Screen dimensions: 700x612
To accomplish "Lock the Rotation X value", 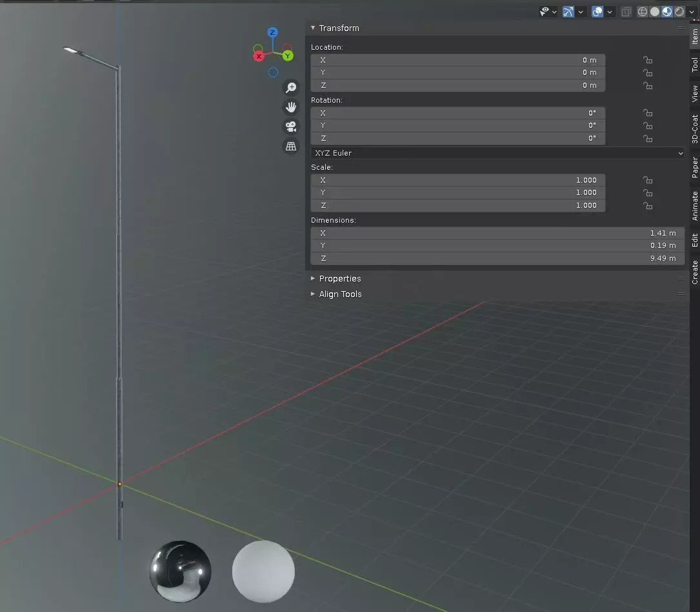I will (648, 113).
